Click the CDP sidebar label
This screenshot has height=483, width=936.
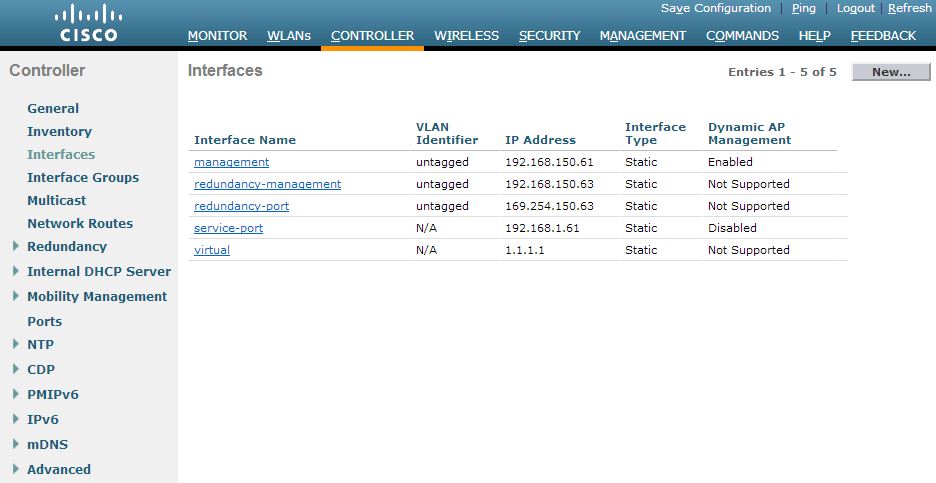(41, 370)
